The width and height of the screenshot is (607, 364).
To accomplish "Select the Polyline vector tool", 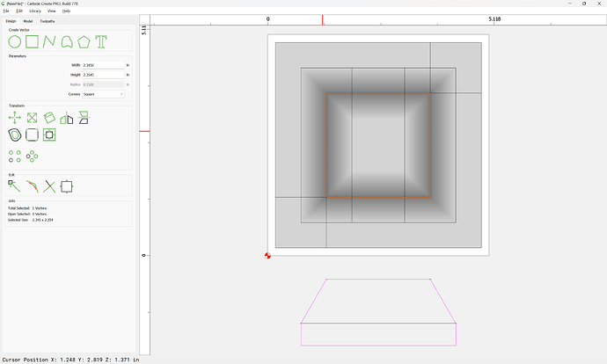I will (49, 42).
